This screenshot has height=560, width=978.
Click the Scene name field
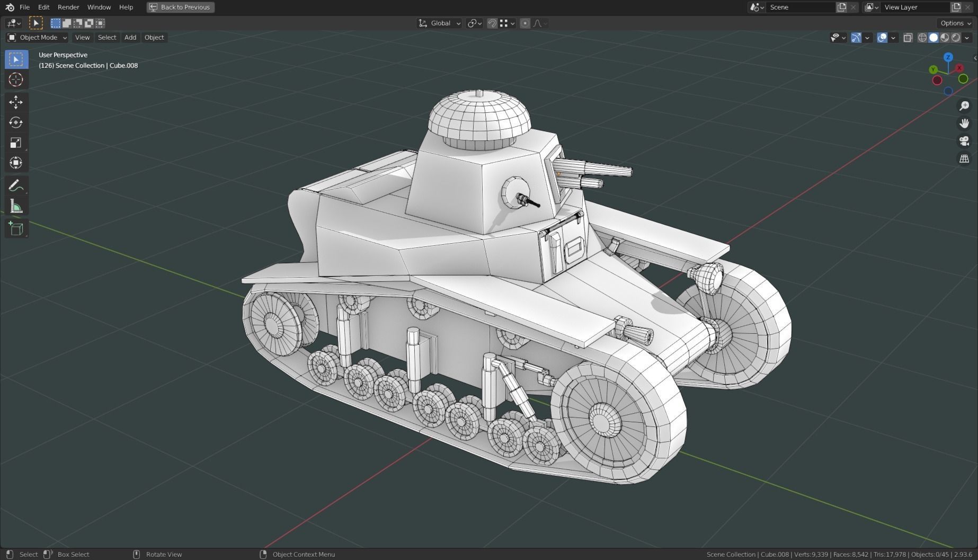pyautogui.click(x=801, y=7)
